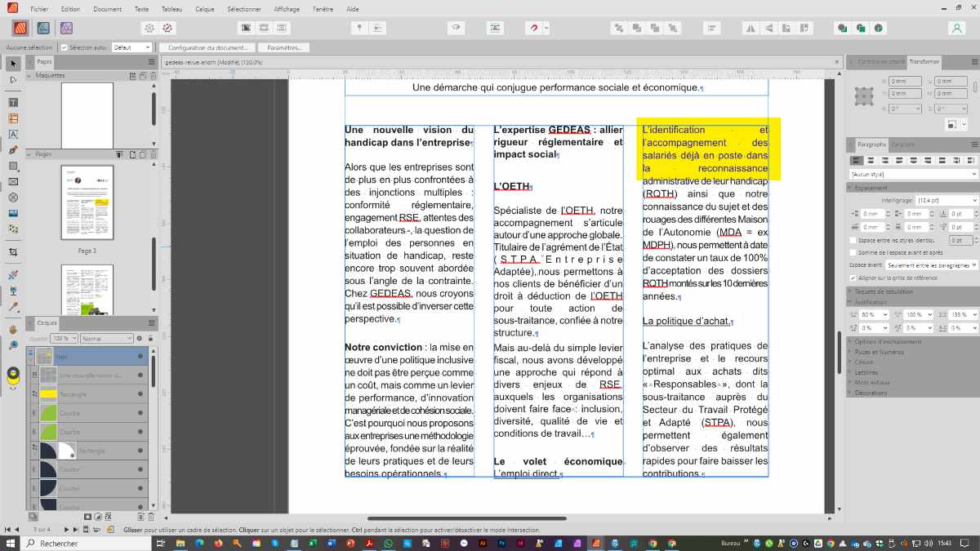
Task: Switch to the Publisher persona
Action: point(20,27)
